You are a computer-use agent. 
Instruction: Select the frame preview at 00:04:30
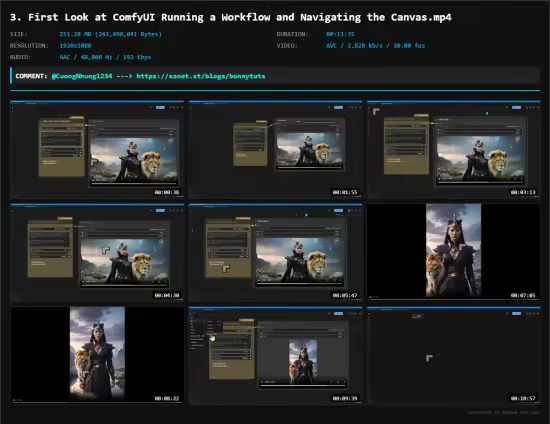point(97,253)
